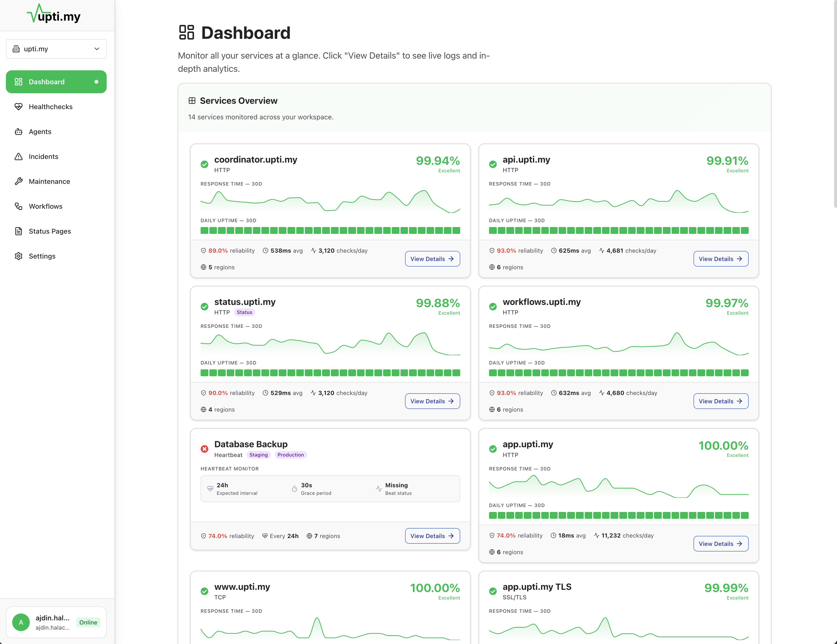Screen dimensions: 837x644
Task: Click www.upti.my green status check icon
Action: (204, 591)
